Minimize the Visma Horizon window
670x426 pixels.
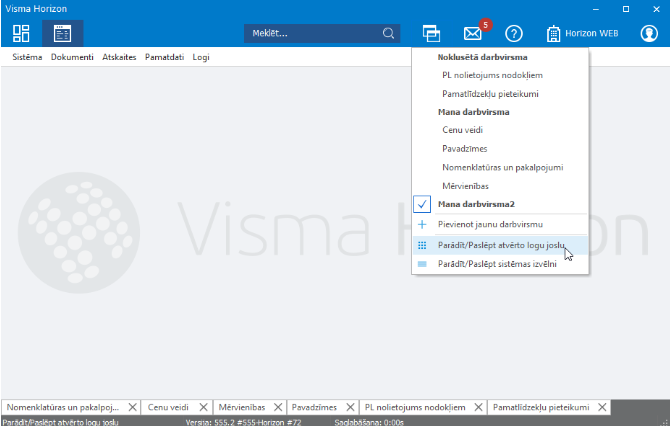point(596,9)
